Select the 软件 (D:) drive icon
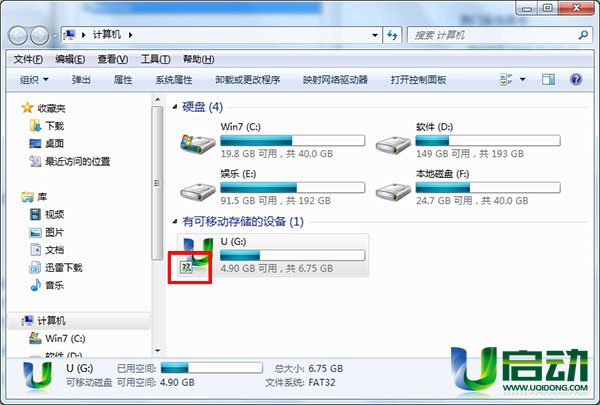 point(393,145)
